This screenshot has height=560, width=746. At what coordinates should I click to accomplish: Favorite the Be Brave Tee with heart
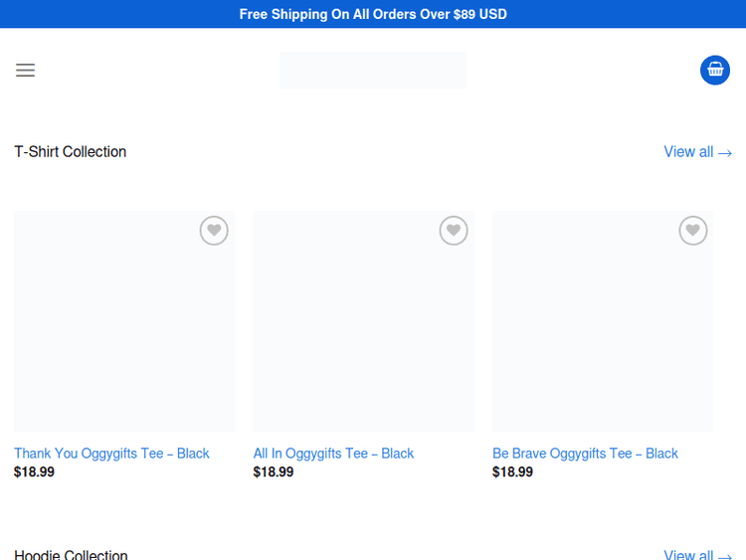click(693, 231)
